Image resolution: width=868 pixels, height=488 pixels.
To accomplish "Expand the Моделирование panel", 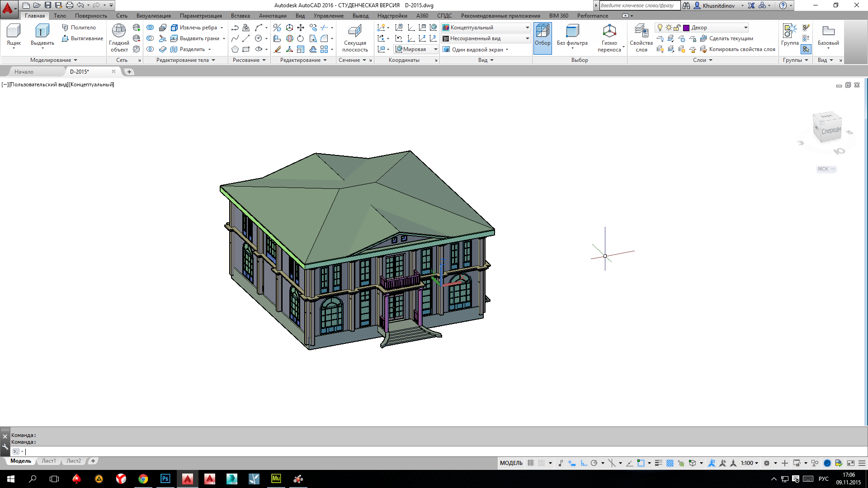I will click(x=54, y=60).
